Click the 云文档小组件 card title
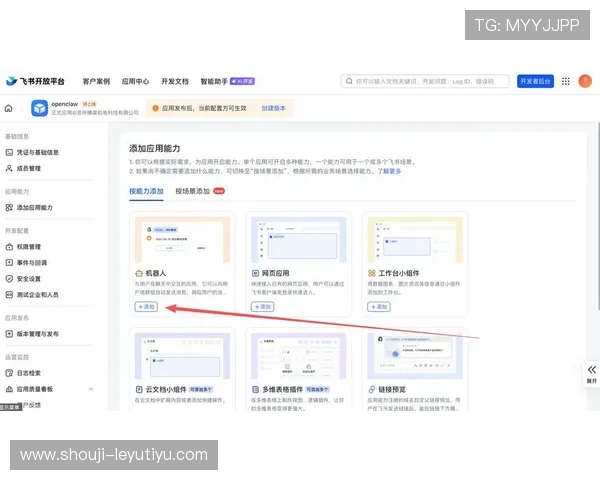The width and height of the screenshot is (600, 480). pyautogui.click(x=166, y=389)
